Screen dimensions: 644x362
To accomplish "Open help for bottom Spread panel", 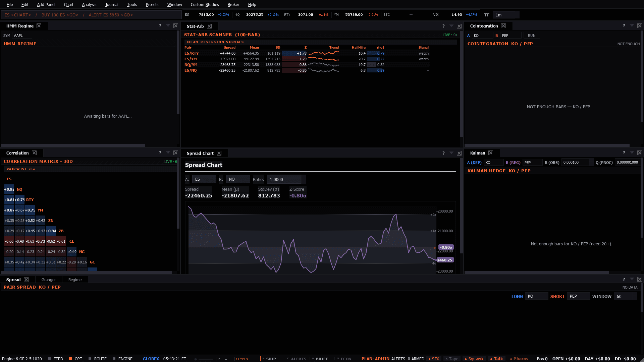I will point(624,279).
